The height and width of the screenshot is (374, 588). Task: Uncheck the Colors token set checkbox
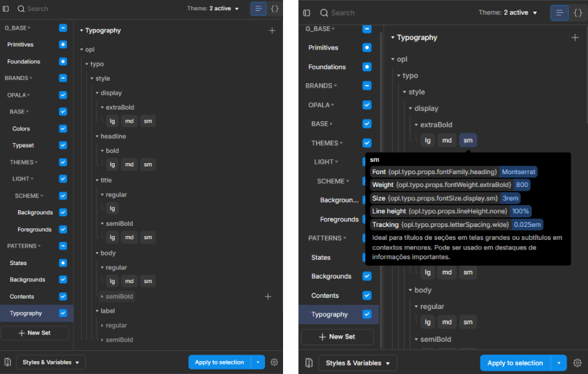pyautogui.click(x=63, y=128)
